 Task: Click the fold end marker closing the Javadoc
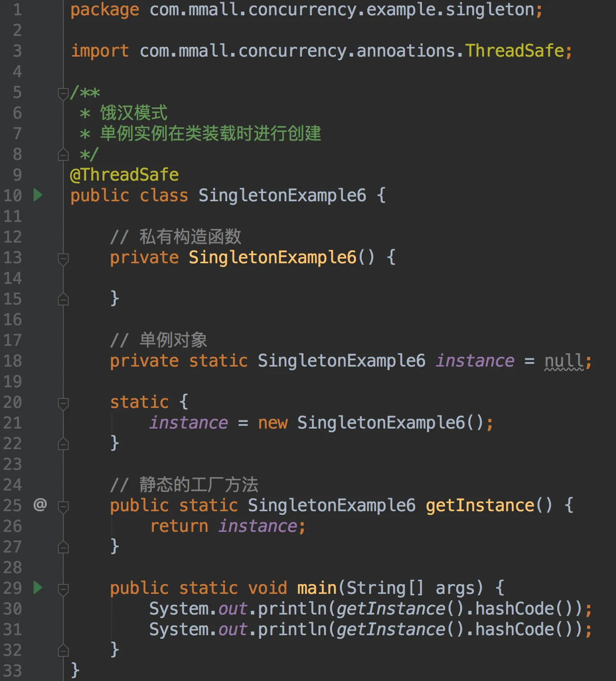pos(63,154)
